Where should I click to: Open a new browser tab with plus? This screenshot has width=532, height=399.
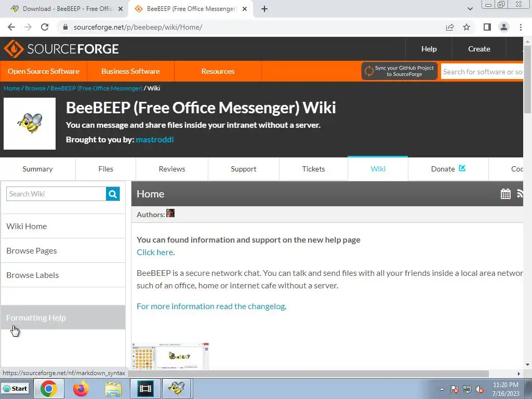point(264,9)
